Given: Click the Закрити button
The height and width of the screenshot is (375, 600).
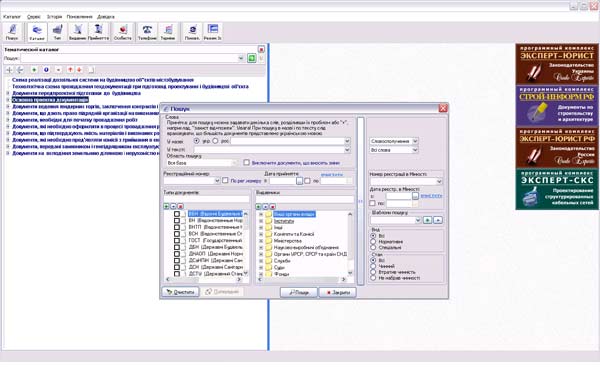Looking at the screenshot, I should [x=338, y=292].
